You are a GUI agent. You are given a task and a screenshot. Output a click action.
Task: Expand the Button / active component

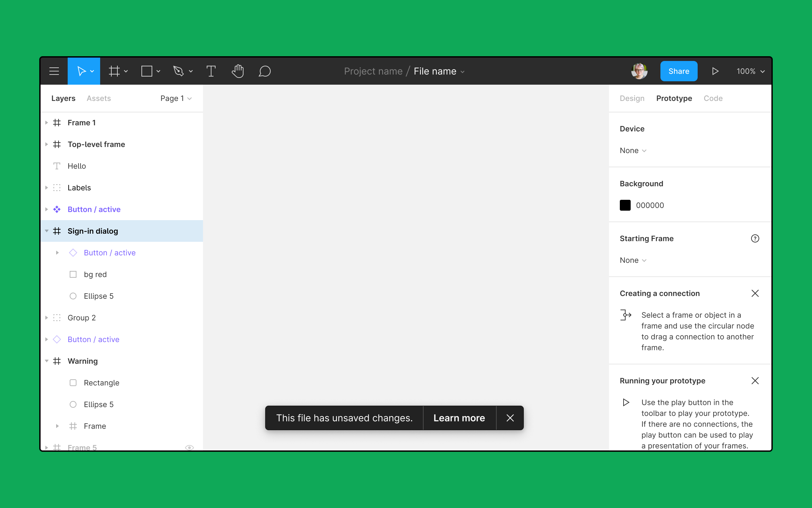(47, 209)
